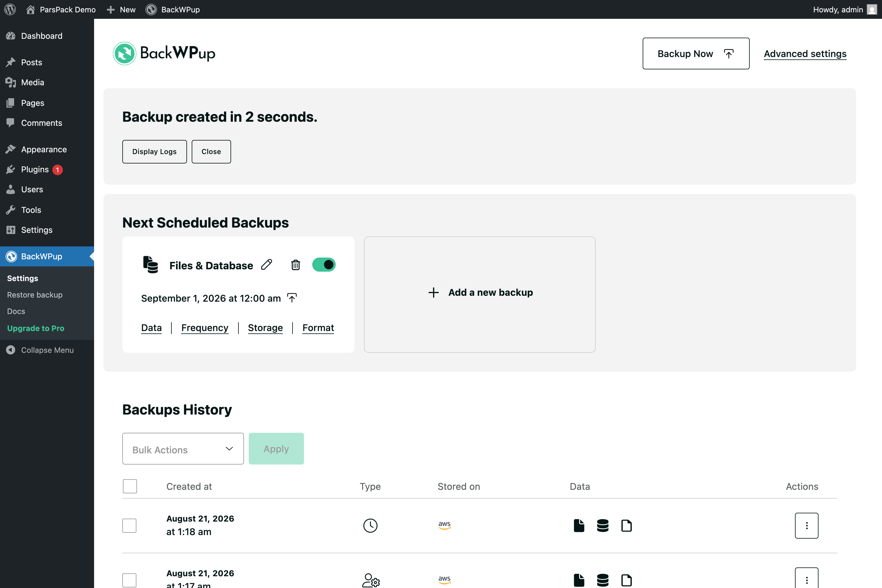The height and width of the screenshot is (588, 882).
Task: Click the BackWPup icon in admin bar
Action: point(151,9)
